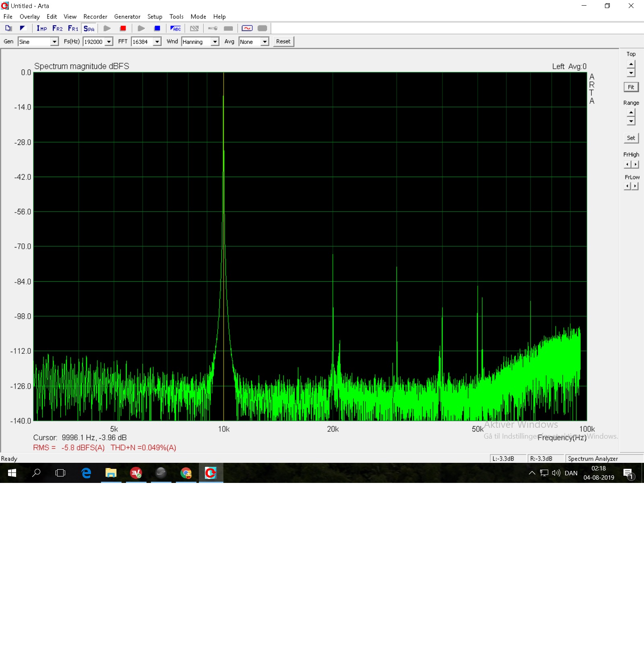The width and height of the screenshot is (644, 660).
Task: Select the SPA spectrum analyzer mode
Action: click(89, 28)
